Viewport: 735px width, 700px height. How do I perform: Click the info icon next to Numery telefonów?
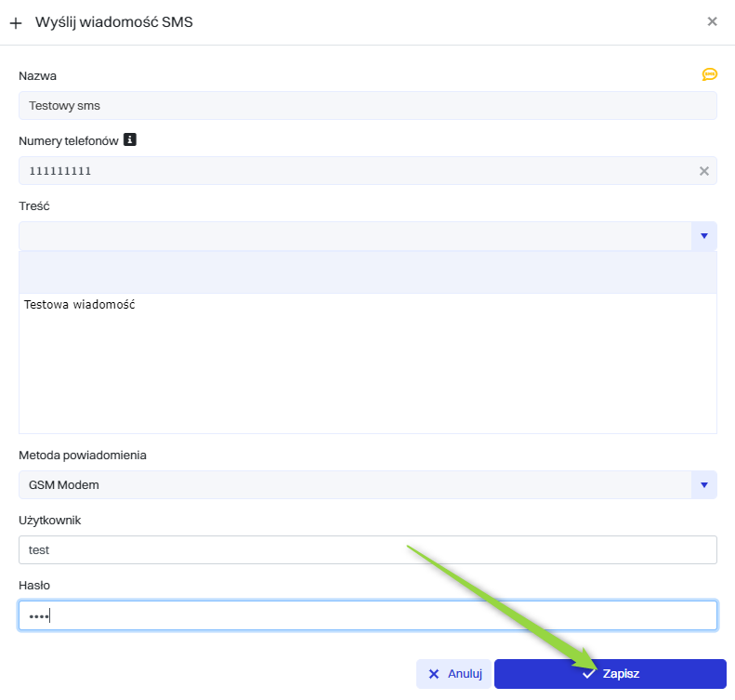pos(130,139)
